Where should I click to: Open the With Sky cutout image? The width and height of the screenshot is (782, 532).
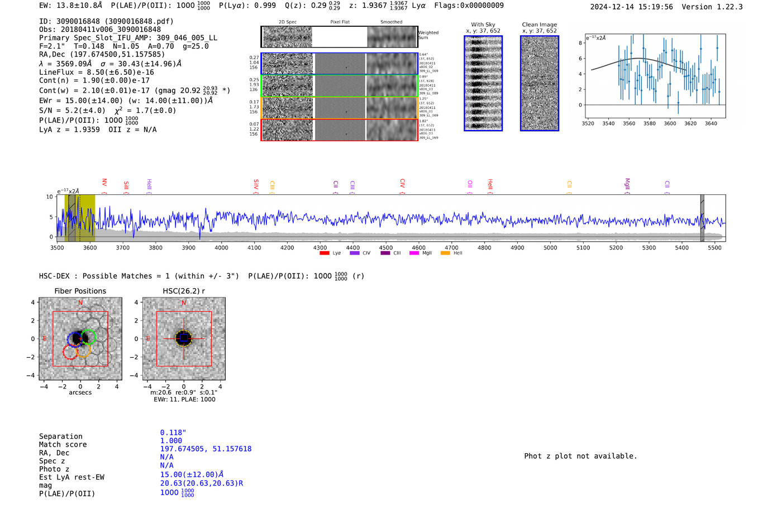(x=483, y=83)
